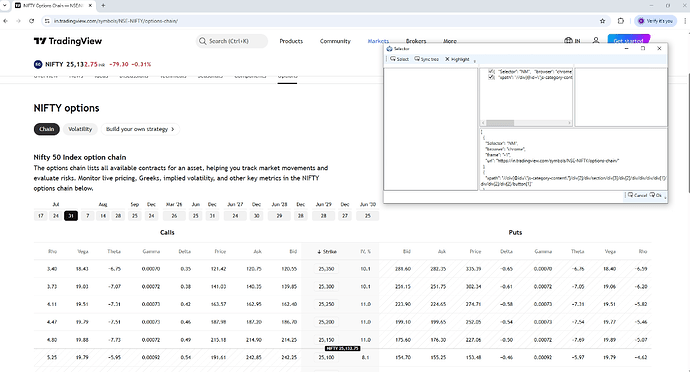
Task: Click the NIFTY 50 symbol badge icon
Action: (38, 64)
